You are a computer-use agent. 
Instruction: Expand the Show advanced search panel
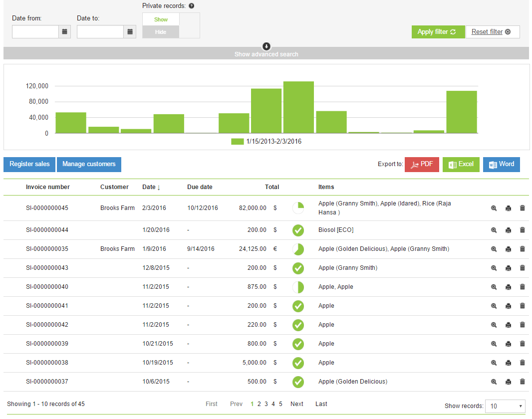tap(266, 50)
